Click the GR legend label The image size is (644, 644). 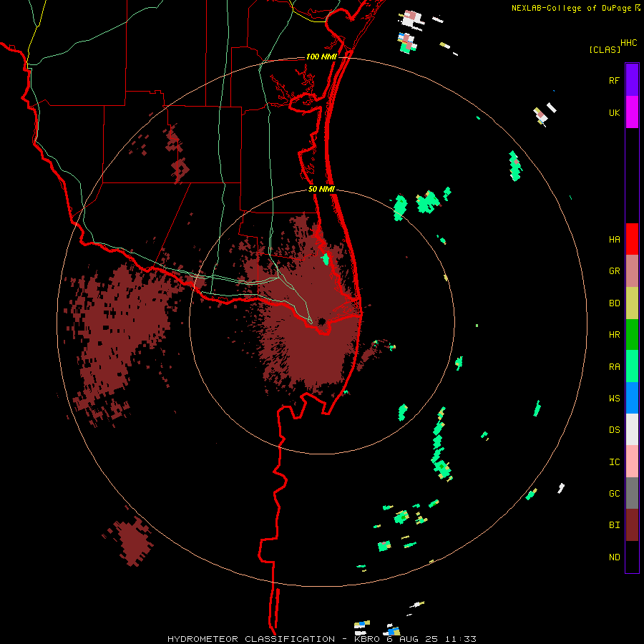614,271
